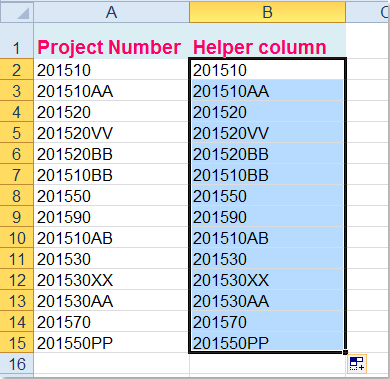The width and height of the screenshot is (390, 379).
Task: Select column B header
Action: click(x=268, y=12)
